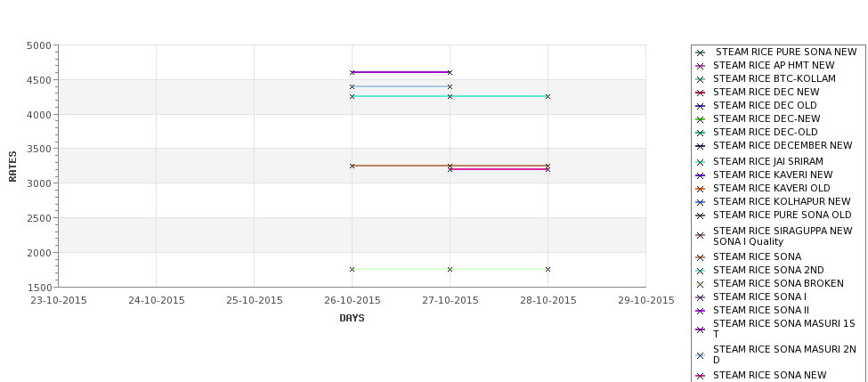Viewport: 868px width, 382px height.
Task: Click the brown line's point on 26-10-2015
Action: click(352, 167)
